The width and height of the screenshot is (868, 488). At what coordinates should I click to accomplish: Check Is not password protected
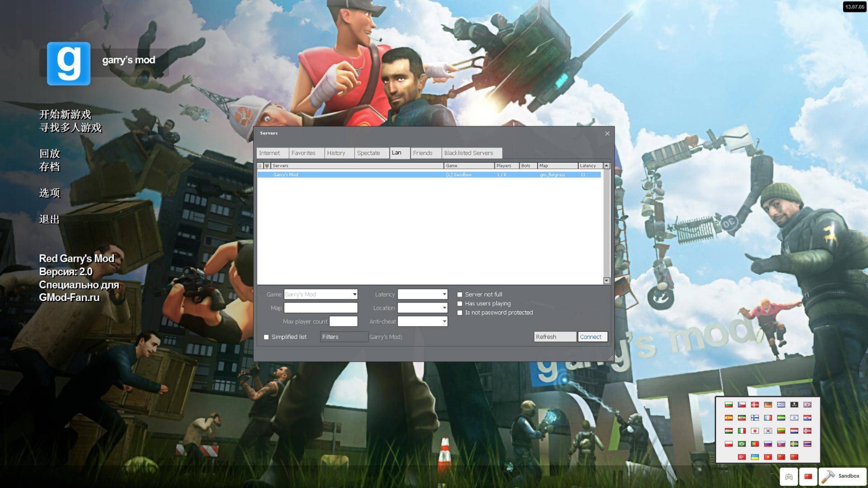pos(459,313)
